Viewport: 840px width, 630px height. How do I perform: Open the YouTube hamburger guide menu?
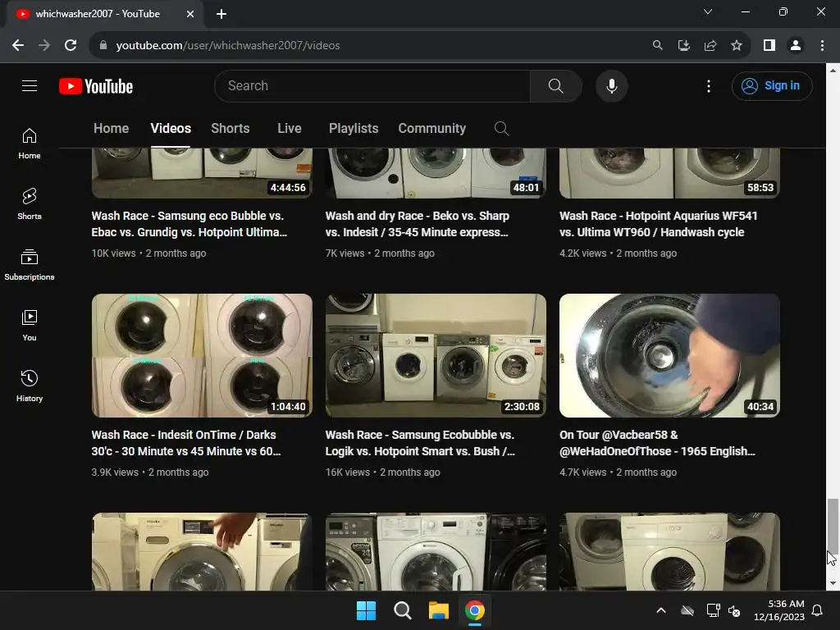tap(30, 85)
